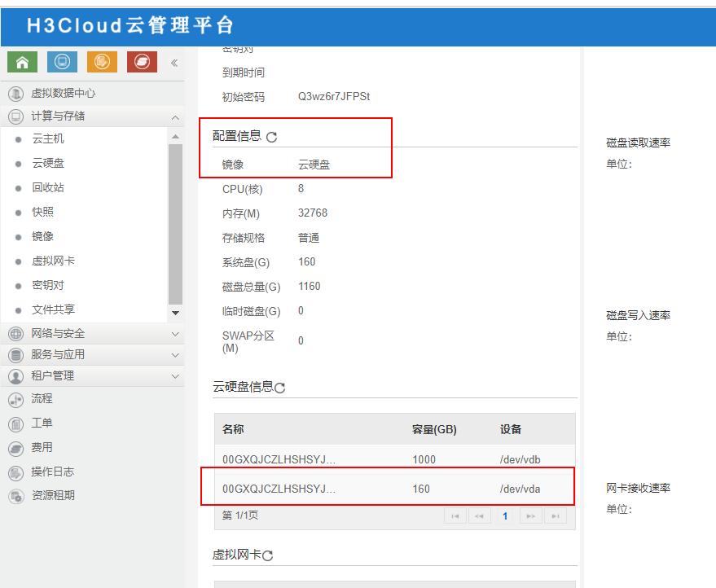Click the 名称 column header
Image resolution: width=716 pixels, height=588 pixels.
[233, 429]
